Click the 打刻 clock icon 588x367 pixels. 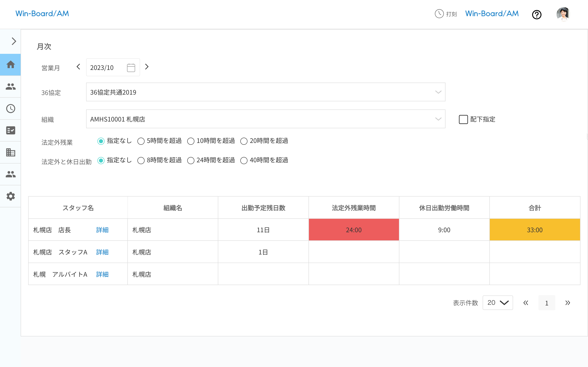tap(439, 14)
